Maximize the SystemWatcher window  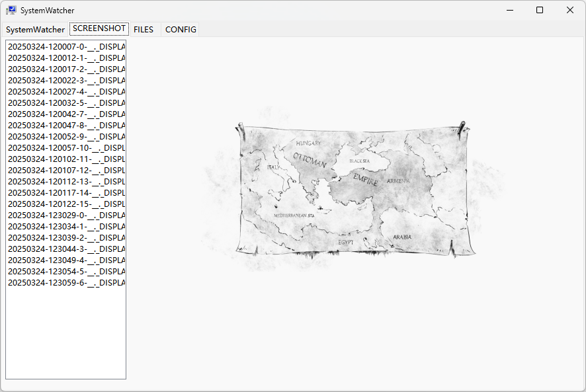pos(540,10)
